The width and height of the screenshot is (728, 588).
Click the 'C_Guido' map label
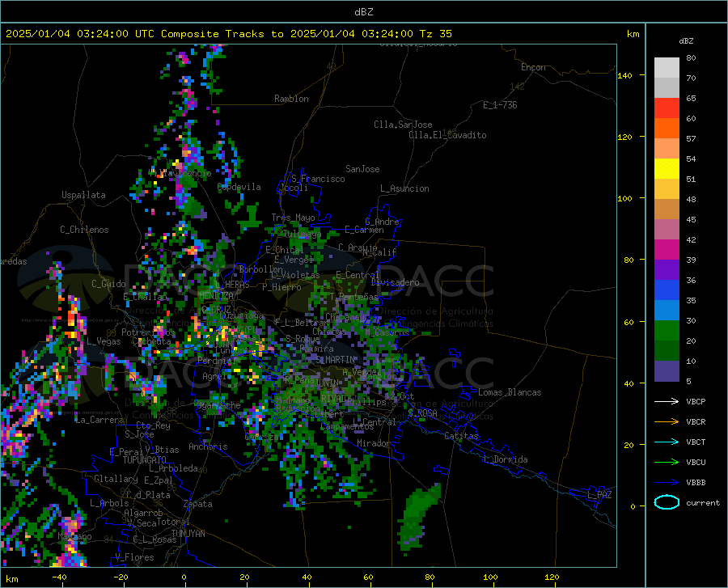pos(108,284)
